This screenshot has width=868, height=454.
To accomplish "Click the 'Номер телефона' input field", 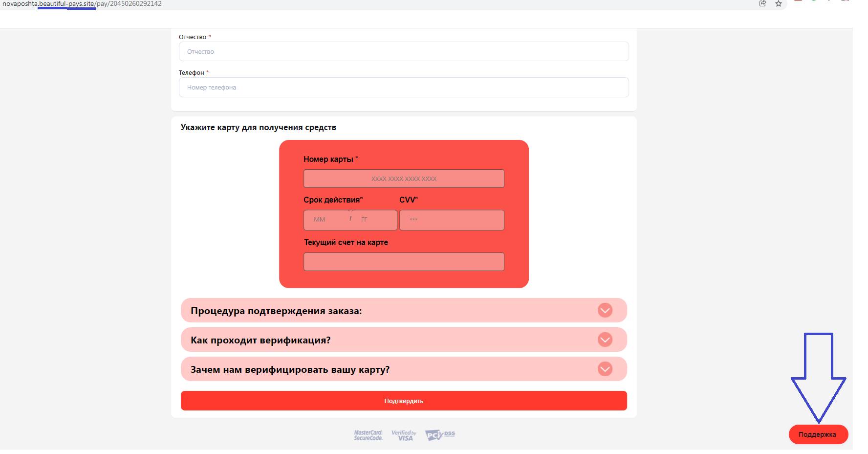I will point(404,88).
